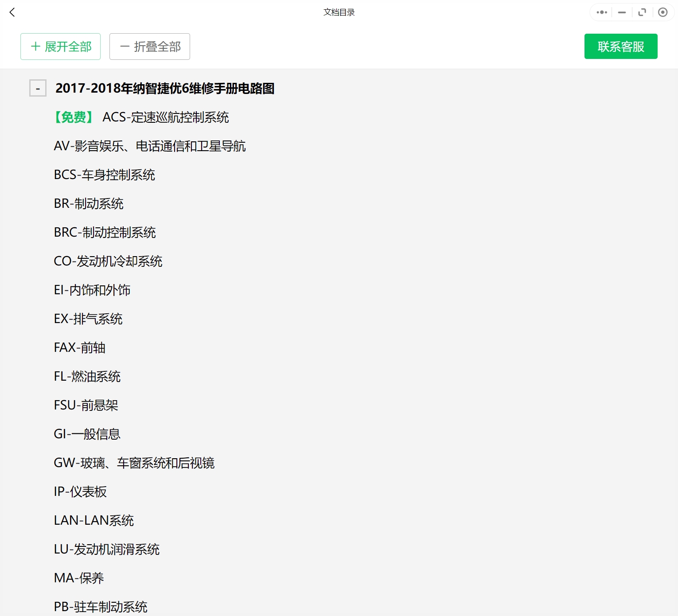Expand all directory entries with 展开全部
Image resolution: width=678 pixels, height=616 pixels.
click(60, 46)
